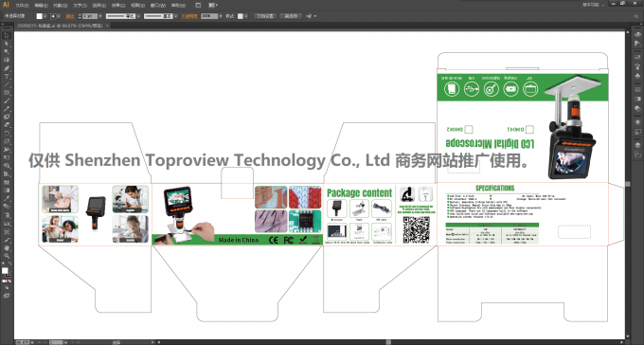644x345 pixels.
Task: Open the 对象 (Object) menu
Action: click(x=60, y=6)
